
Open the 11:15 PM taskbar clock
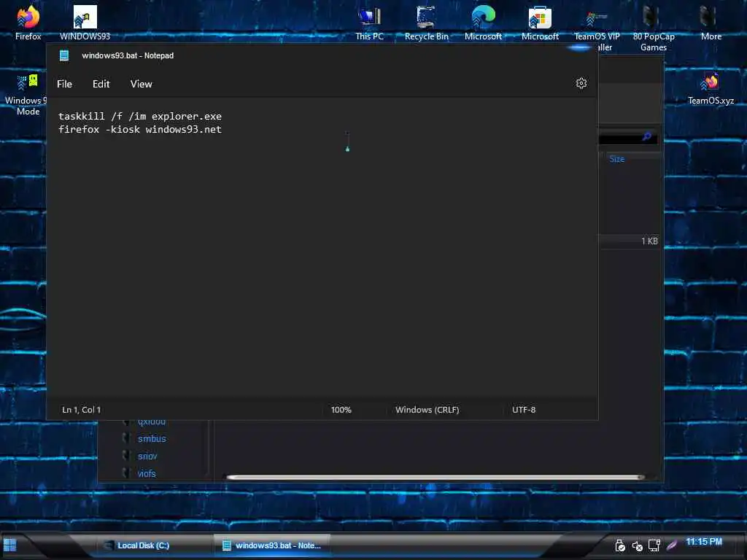(704, 542)
